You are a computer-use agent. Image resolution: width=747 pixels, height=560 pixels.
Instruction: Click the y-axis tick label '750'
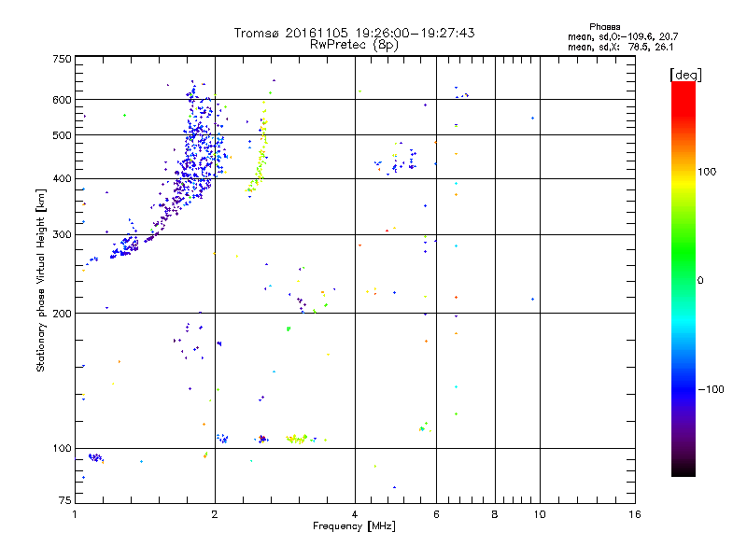coord(62,59)
